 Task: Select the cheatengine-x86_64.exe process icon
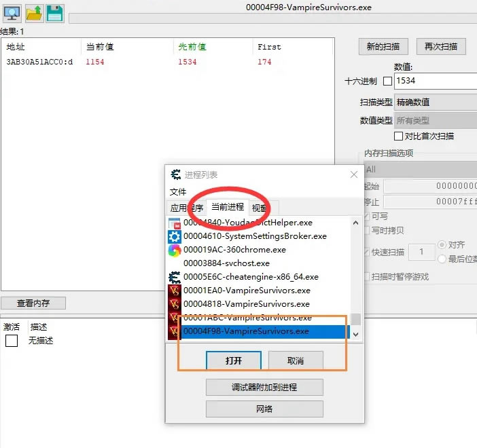[175, 277]
